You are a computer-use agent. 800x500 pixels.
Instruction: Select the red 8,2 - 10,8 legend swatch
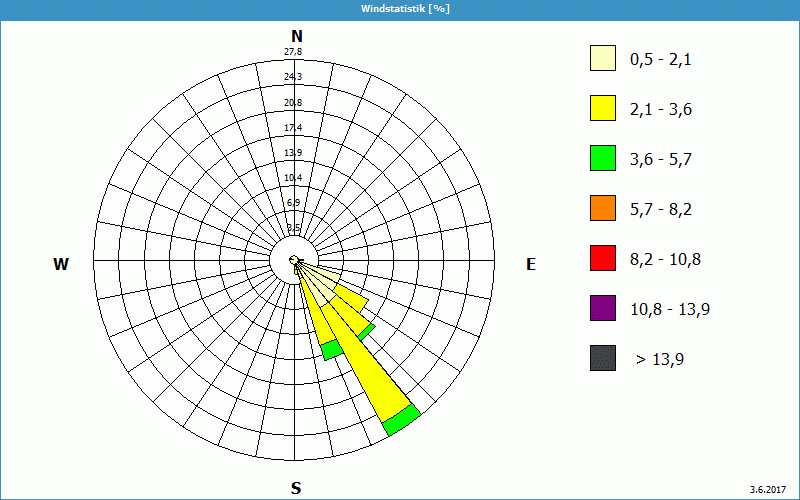click(602, 259)
